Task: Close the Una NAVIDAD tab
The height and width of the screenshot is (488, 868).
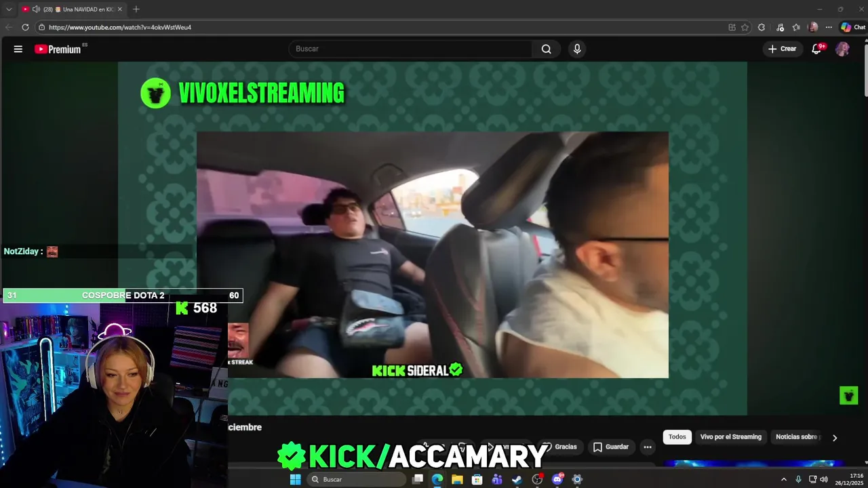Action: [120, 9]
